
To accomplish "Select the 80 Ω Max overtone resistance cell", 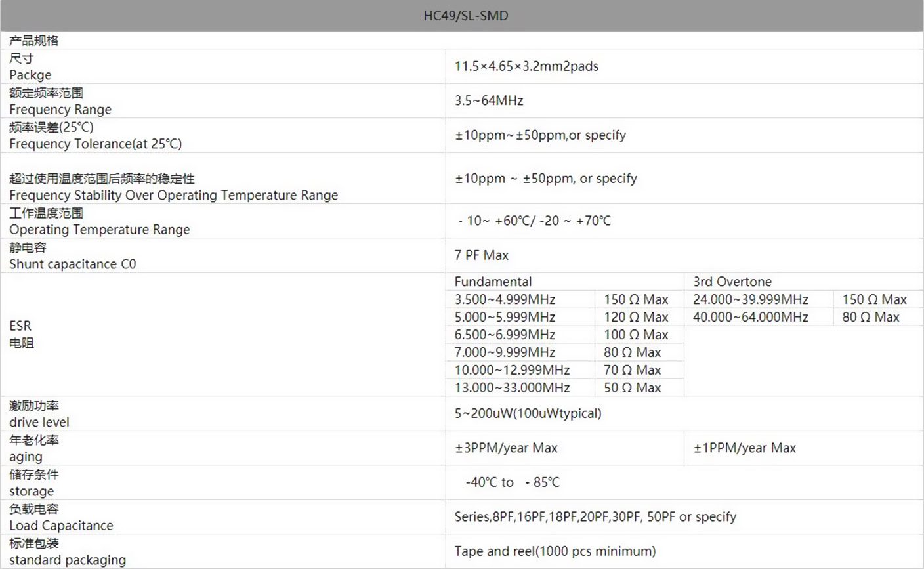I will (871, 318).
